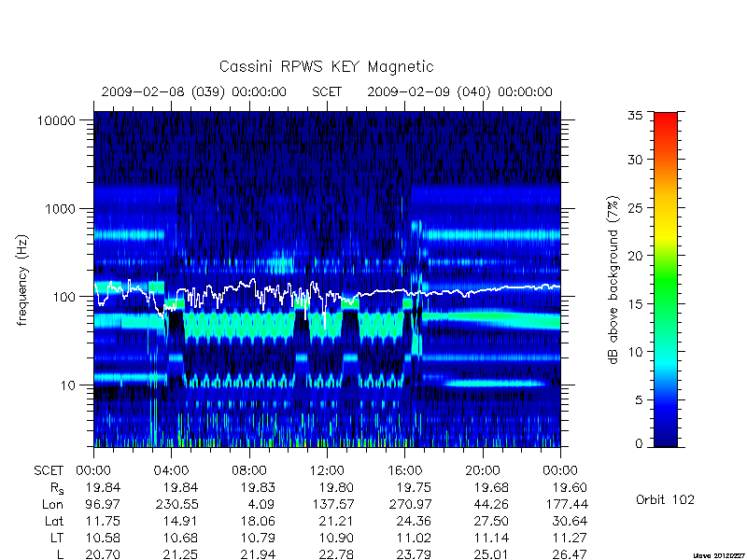Click the Rs value "19.83"
Screen dimensions: 747x560
pyautogui.click(x=259, y=488)
